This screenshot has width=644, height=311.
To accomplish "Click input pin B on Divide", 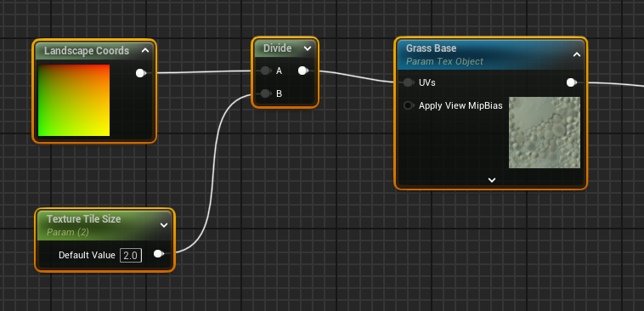I will 265,93.
